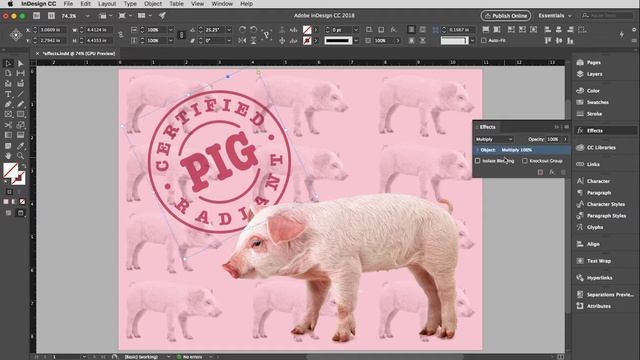This screenshot has width=640, height=360.
Task: Select the Note tool
Action: point(8,146)
